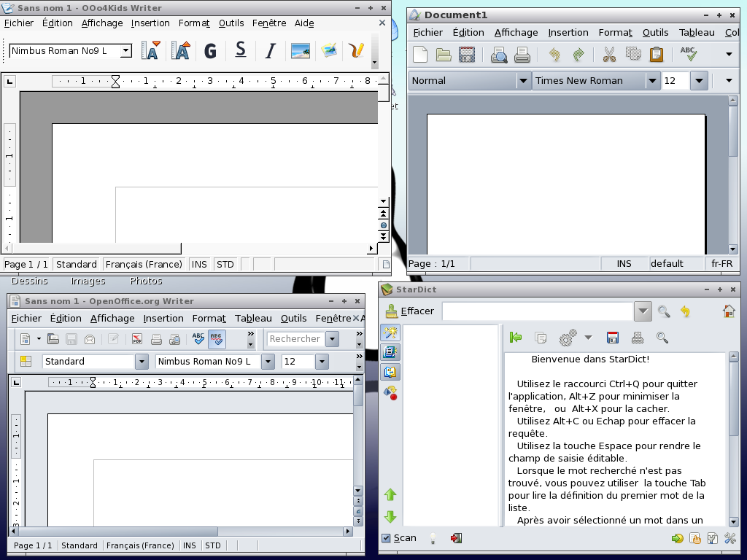Export as PDF in OpenOffice.org Writer
Screen dimensions: 747x560
(137, 339)
